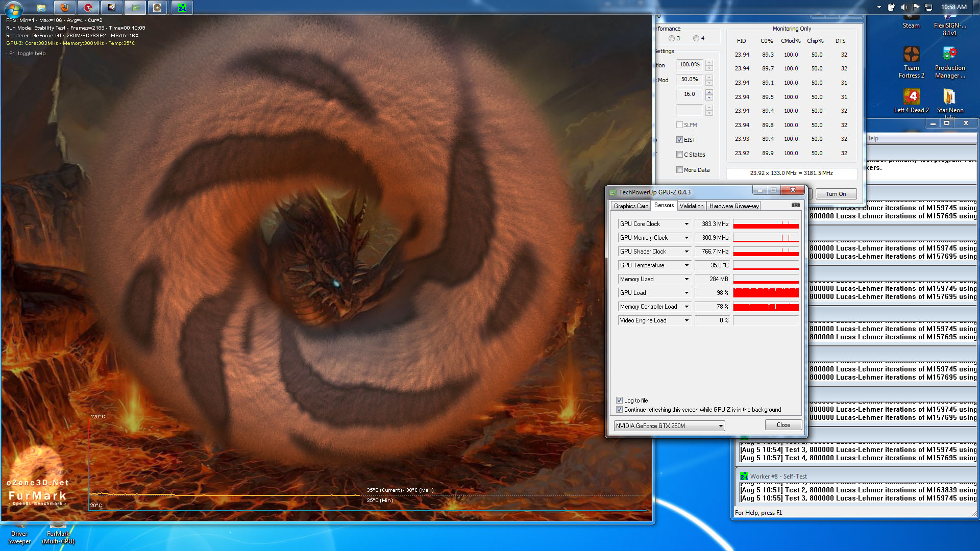Select performance profile radio button 3
This screenshot has height=551, width=980.
point(672,38)
